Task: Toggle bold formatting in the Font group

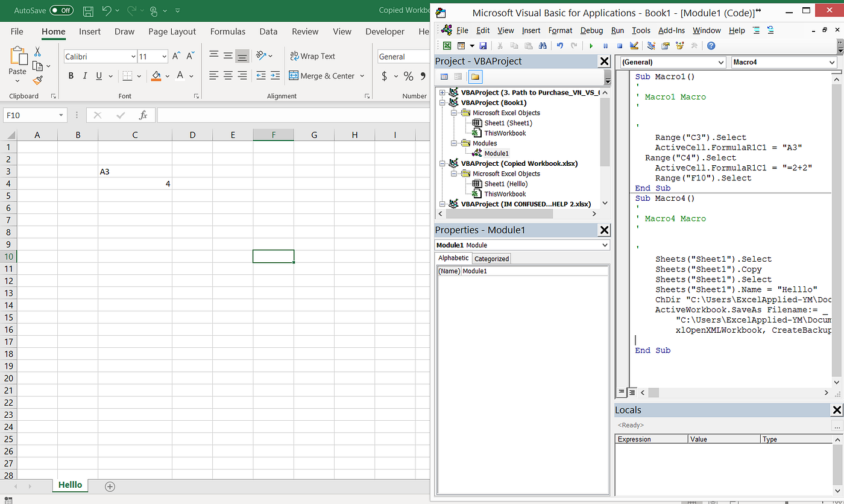Action: [71, 75]
